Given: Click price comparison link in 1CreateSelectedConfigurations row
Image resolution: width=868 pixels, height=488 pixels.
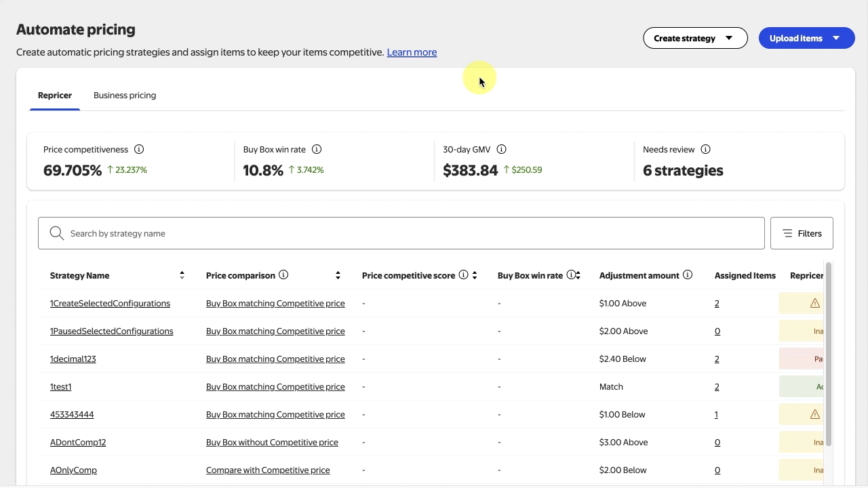Looking at the screenshot, I should pyautogui.click(x=275, y=303).
